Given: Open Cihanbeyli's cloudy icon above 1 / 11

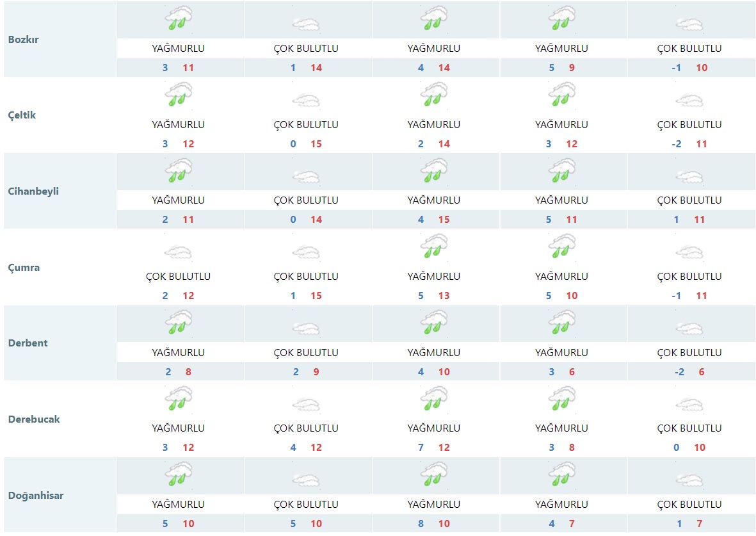Looking at the screenshot, I should [x=689, y=176].
